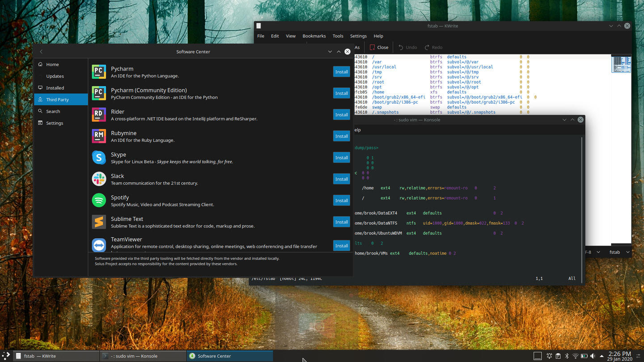Open the clipboard tray icon
Screen dimensions: 644x362
[558, 356]
